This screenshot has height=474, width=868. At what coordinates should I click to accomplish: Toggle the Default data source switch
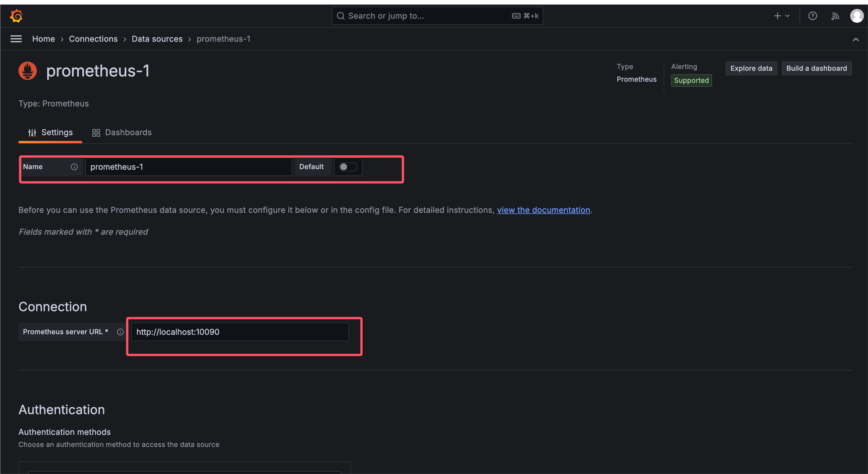coord(348,167)
